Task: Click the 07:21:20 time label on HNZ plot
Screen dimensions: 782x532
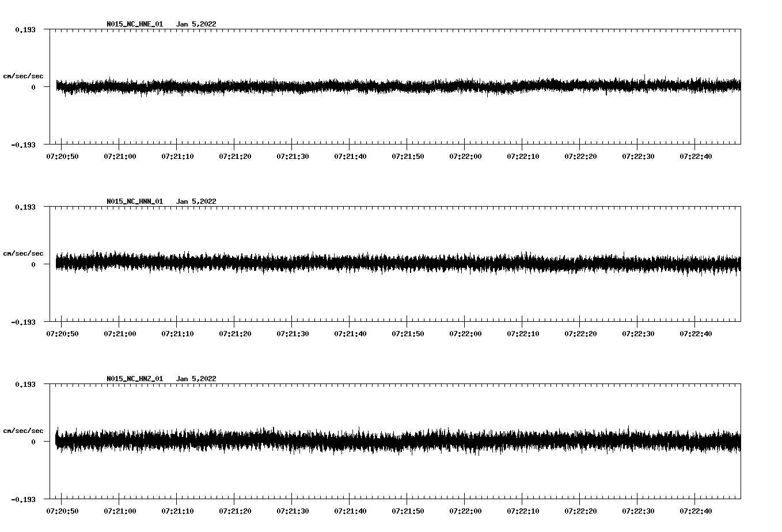Action: click(x=235, y=511)
